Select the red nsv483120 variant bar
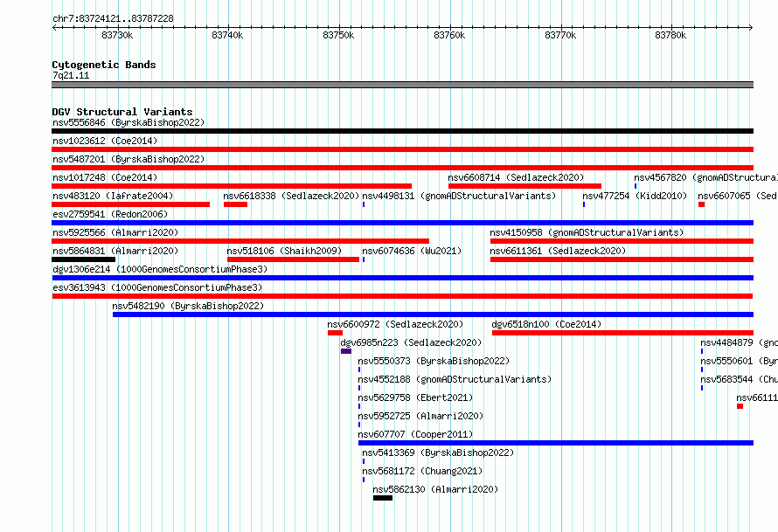This screenshot has width=778, height=532. pyautogui.click(x=130, y=204)
